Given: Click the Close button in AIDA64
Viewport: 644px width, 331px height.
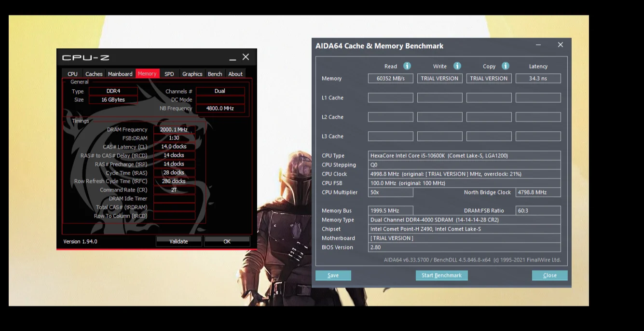Looking at the screenshot, I should [x=549, y=275].
